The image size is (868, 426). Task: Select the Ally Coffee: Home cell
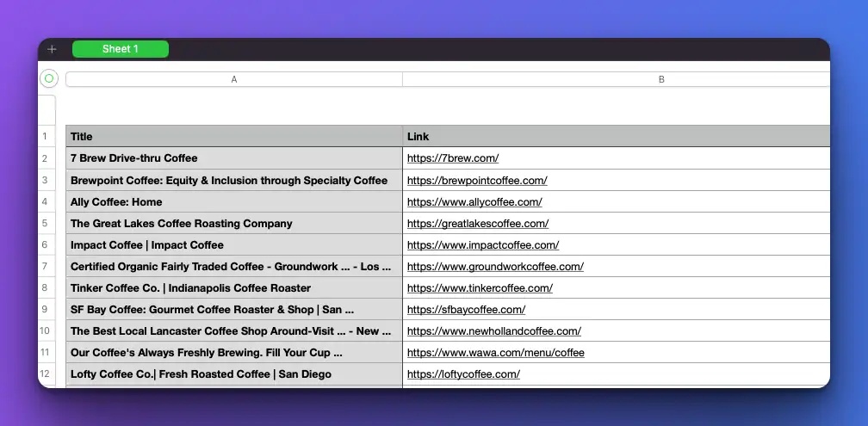tap(234, 201)
